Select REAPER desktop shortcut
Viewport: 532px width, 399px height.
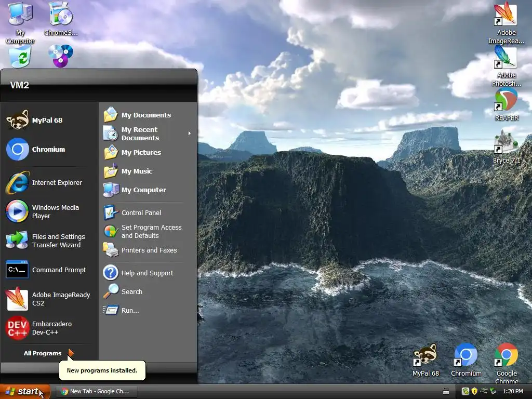506,104
